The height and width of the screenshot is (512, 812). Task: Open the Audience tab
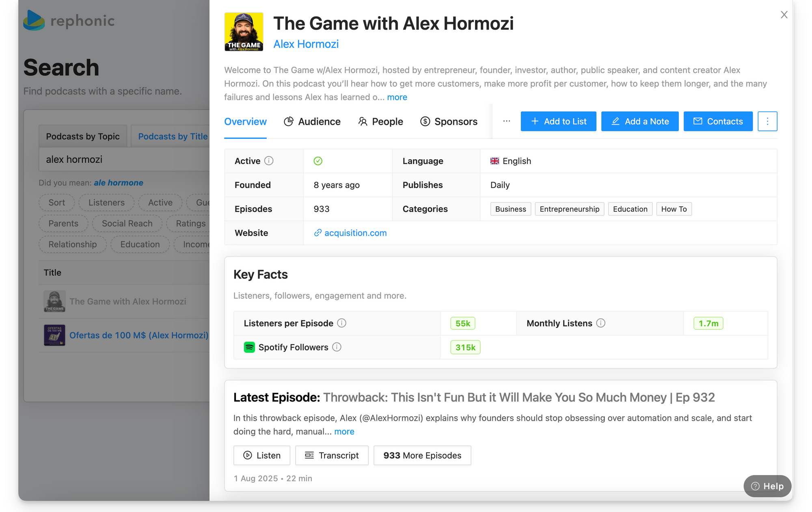pyautogui.click(x=312, y=121)
